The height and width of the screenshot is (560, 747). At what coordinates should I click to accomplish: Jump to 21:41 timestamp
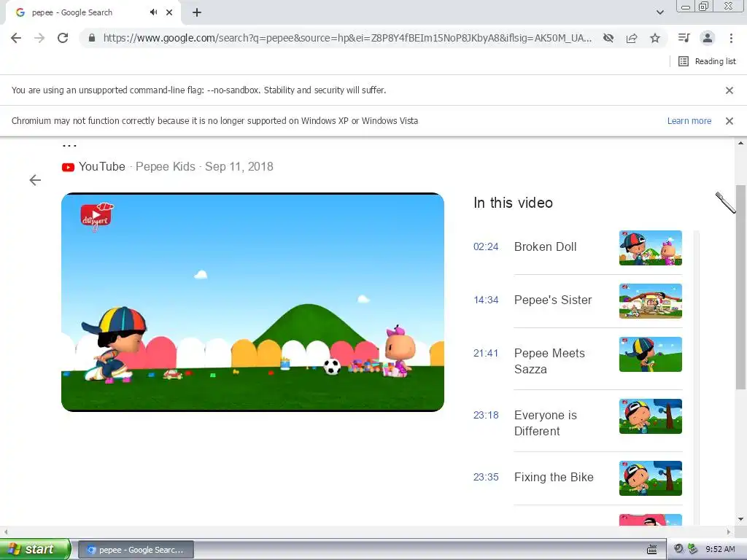(485, 354)
